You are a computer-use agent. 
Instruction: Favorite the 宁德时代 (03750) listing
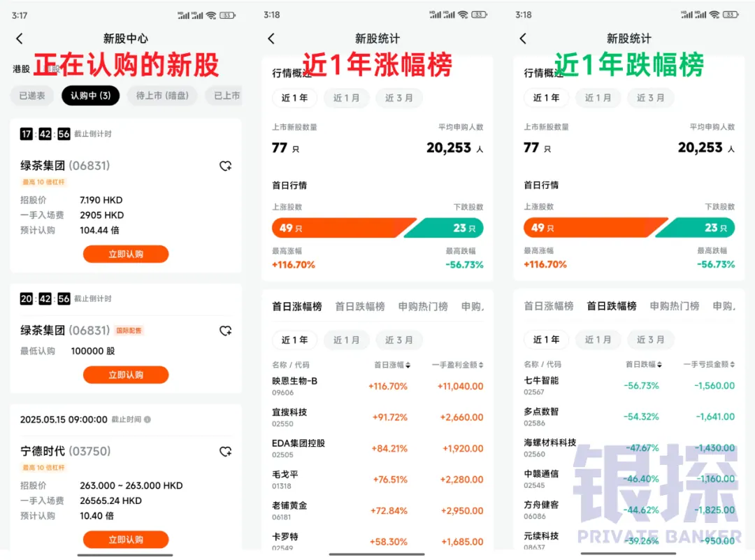click(225, 452)
